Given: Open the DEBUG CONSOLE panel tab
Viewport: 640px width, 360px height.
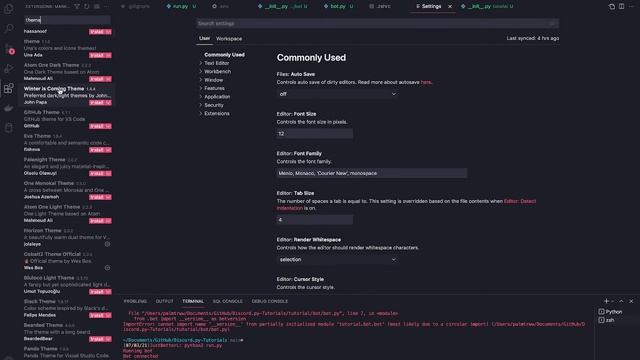Looking at the screenshot, I should 270,301.
